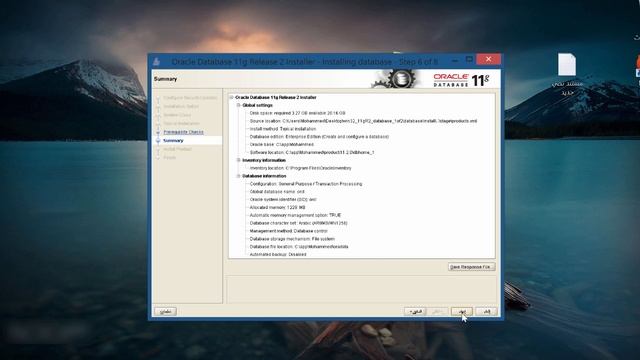Screen dimensions: 640x360
Task: Select the Typical Installation step
Action: tap(181, 124)
